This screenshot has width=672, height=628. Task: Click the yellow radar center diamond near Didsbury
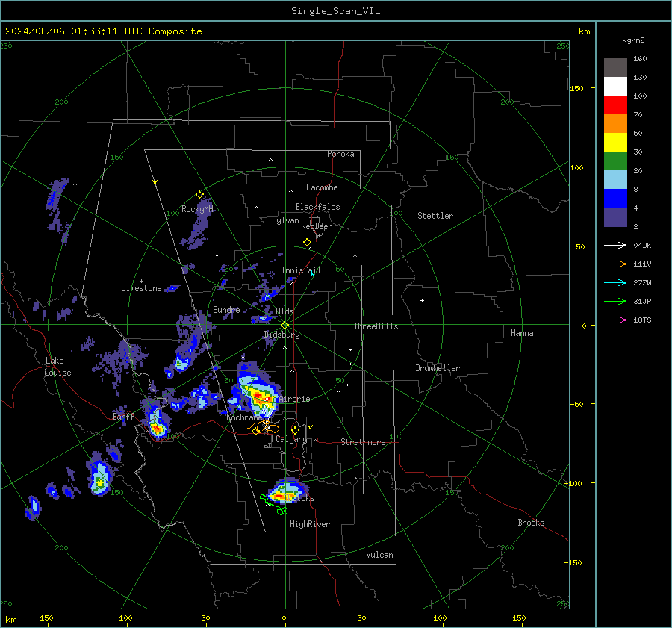[284, 326]
